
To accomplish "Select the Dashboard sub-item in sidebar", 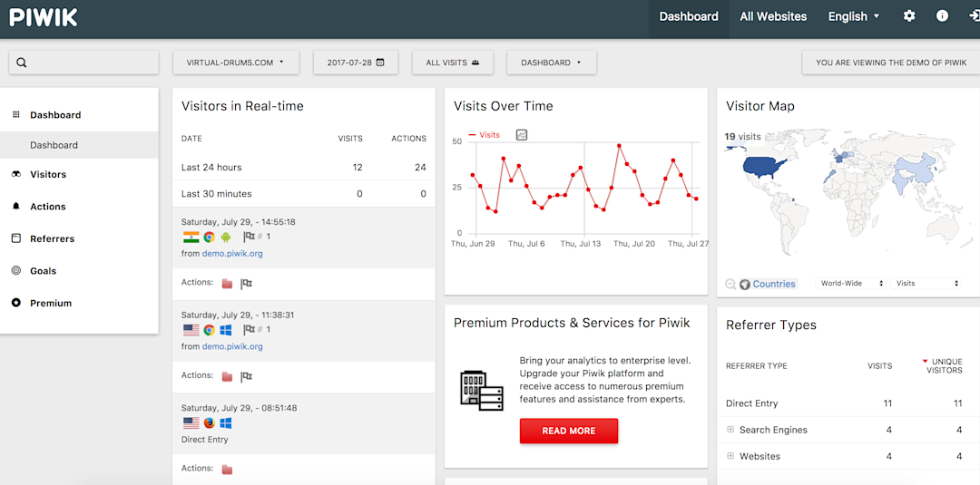I will pyautogui.click(x=79, y=145).
